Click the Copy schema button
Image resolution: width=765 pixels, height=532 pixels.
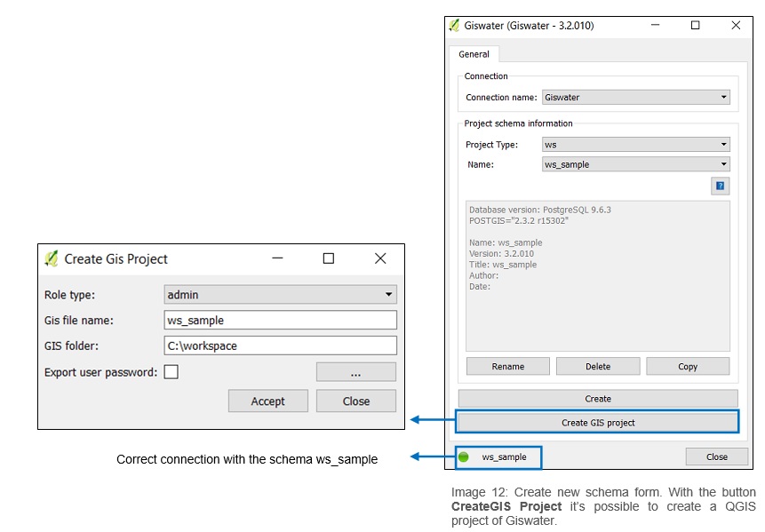tap(688, 366)
